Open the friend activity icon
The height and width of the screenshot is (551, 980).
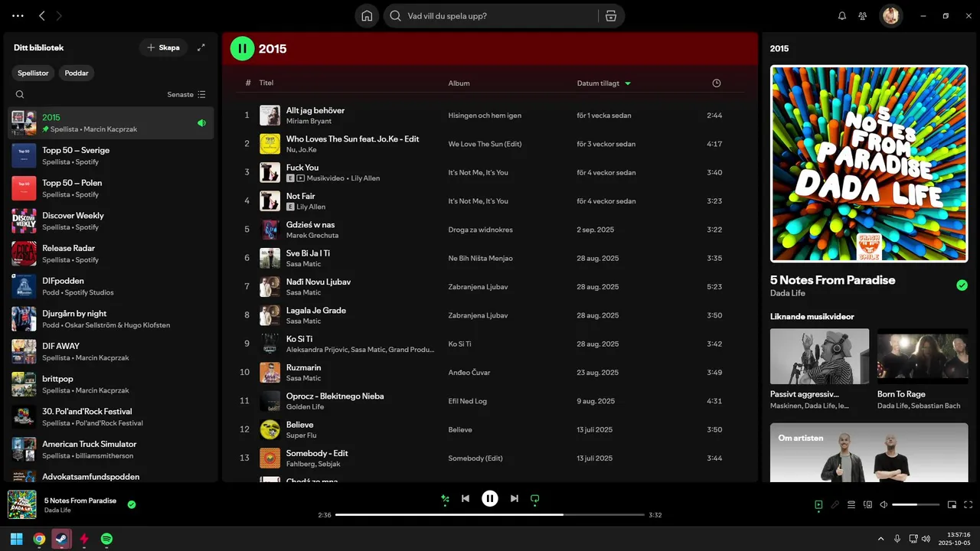coord(863,15)
